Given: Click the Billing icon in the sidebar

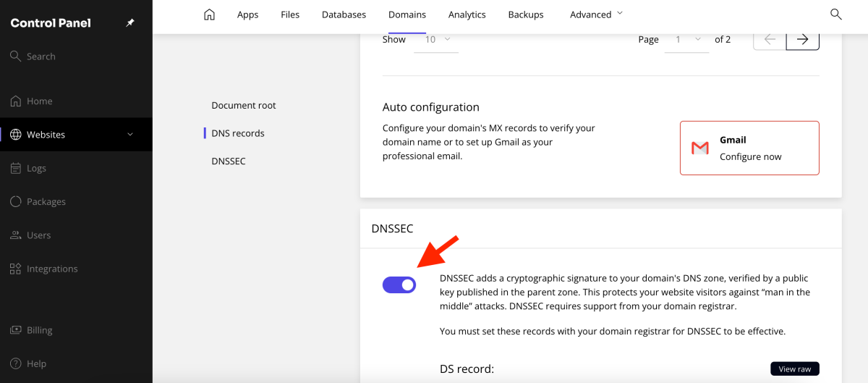Looking at the screenshot, I should pos(15,330).
